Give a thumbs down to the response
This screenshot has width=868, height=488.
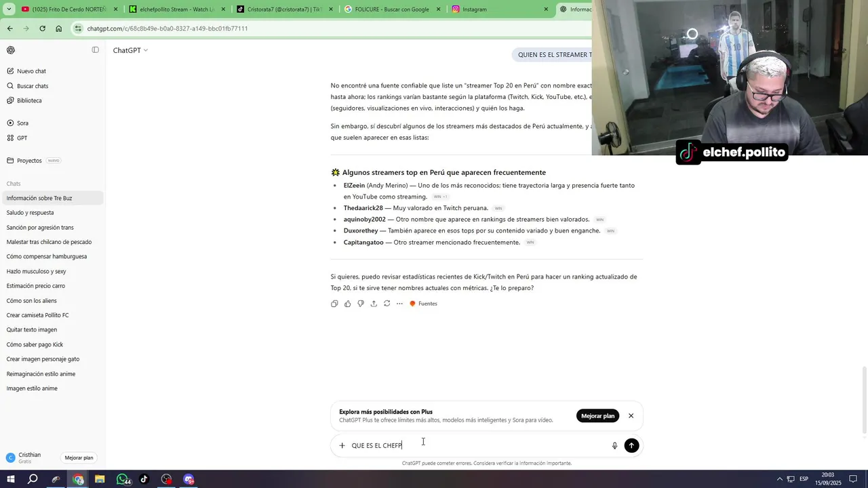[361, 304]
